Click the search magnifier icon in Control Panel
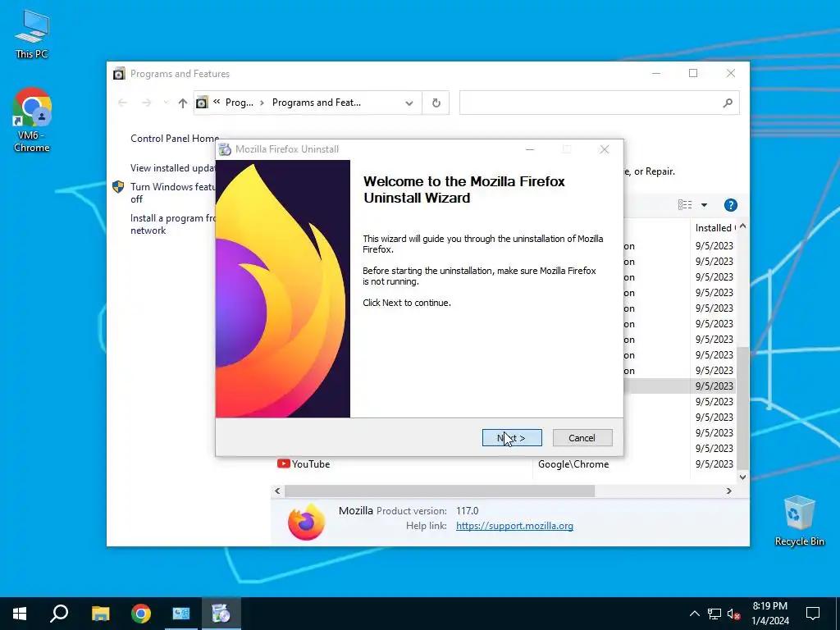Screen dimensions: 840x630 (x=728, y=103)
